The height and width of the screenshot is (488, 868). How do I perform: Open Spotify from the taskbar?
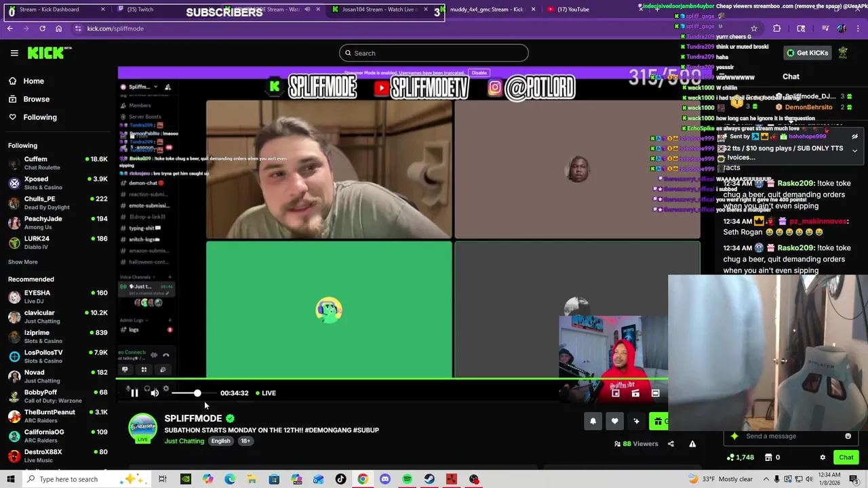tap(407, 479)
